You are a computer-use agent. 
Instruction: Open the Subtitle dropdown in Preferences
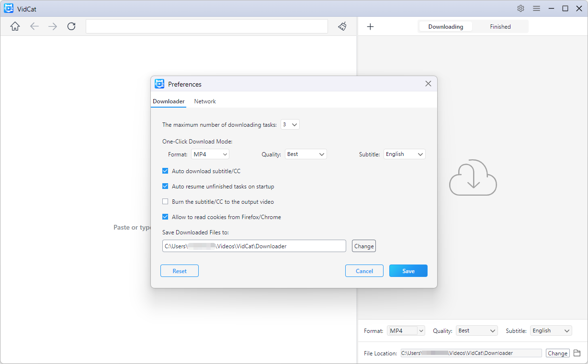(x=405, y=154)
